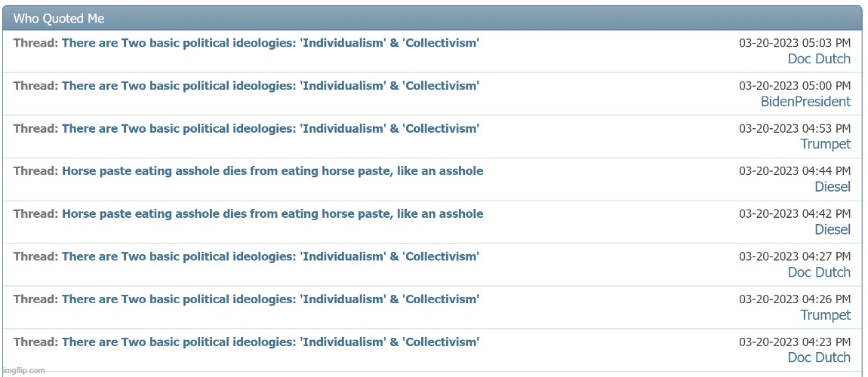Screen dimensions: 868x377
Task: Open the Individualism thread quoted at 04:27 PM
Action: coord(269,256)
